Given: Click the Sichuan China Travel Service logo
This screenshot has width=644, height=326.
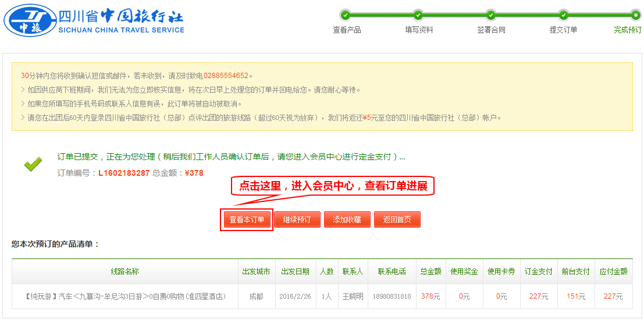Looking at the screenshot, I should [x=94, y=21].
